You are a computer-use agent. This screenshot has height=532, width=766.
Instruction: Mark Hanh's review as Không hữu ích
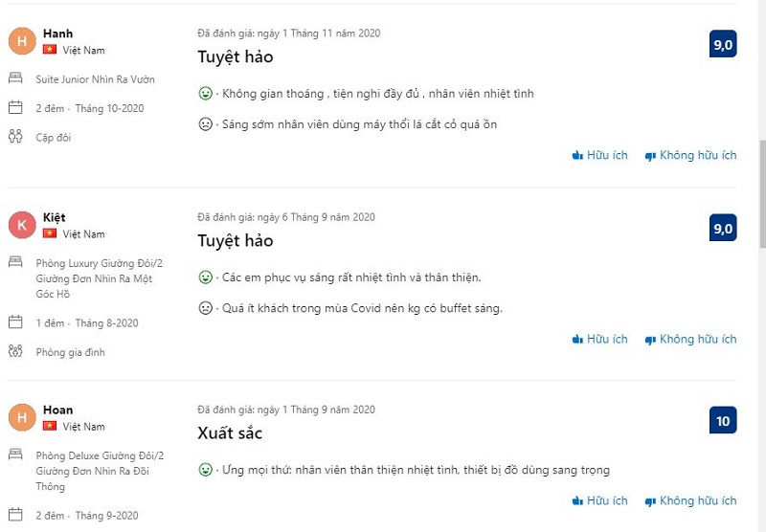click(690, 155)
